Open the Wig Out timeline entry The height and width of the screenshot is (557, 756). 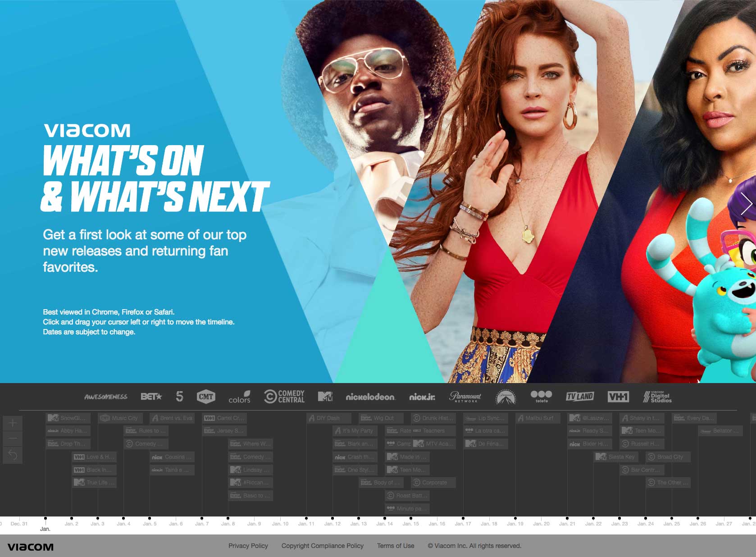tap(381, 418)
